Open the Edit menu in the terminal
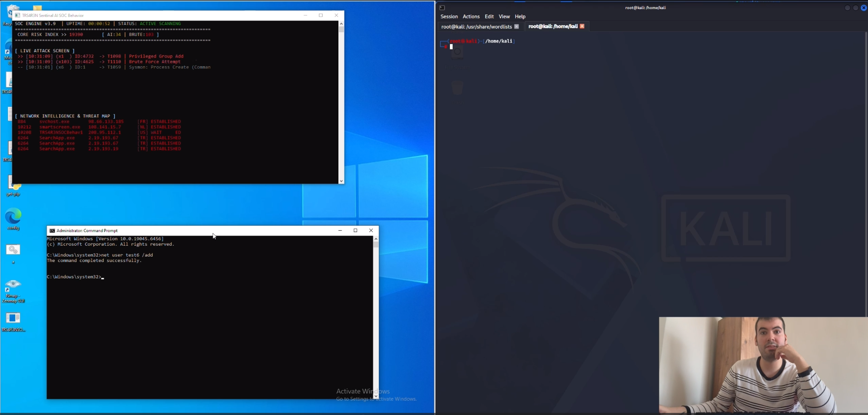Screen dimensions: 868x415 (489, 17)
